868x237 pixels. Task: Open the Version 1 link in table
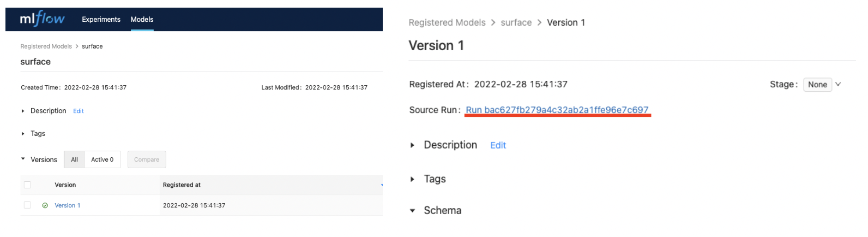click(67, 205)
